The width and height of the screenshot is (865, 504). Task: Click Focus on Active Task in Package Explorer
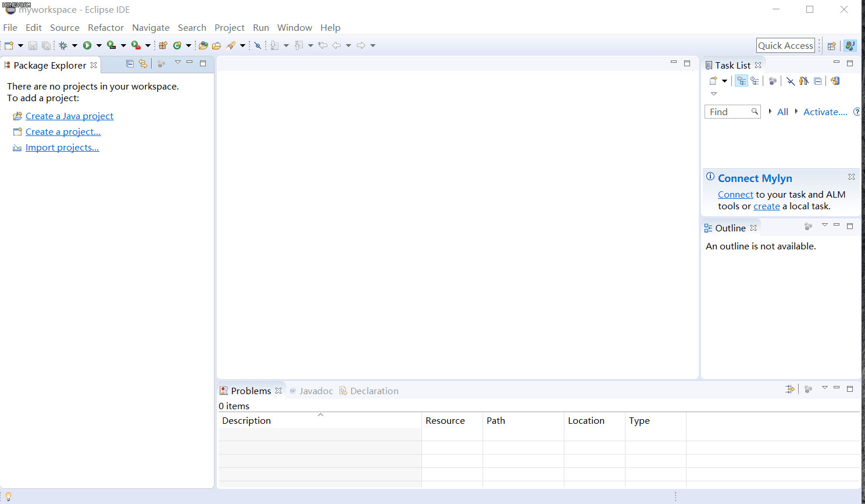[x=161, y=64]
